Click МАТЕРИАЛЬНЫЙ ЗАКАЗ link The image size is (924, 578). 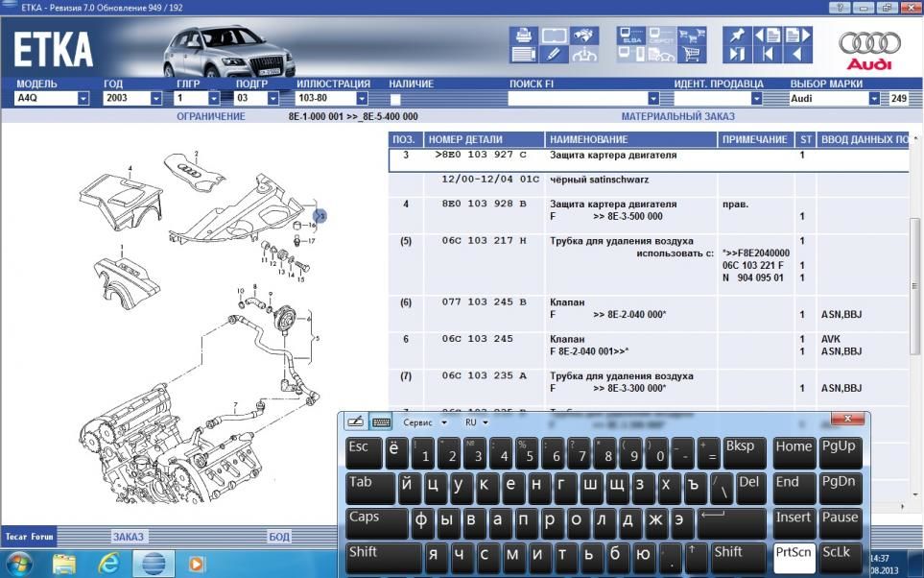677,117
